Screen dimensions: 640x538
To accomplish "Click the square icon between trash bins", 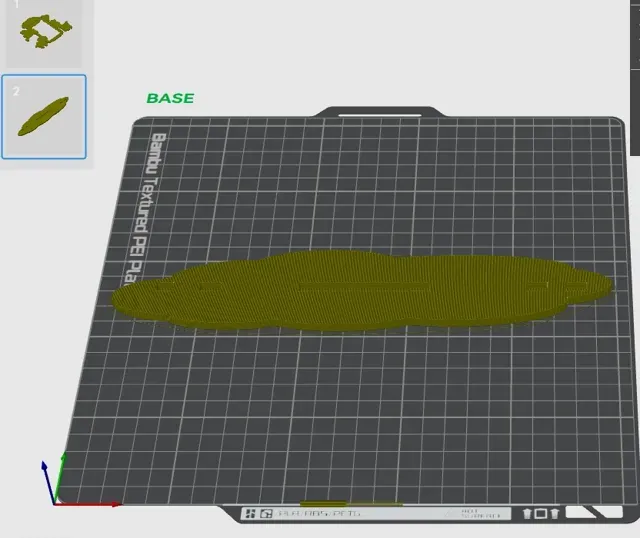I will [x=540, y=514].
